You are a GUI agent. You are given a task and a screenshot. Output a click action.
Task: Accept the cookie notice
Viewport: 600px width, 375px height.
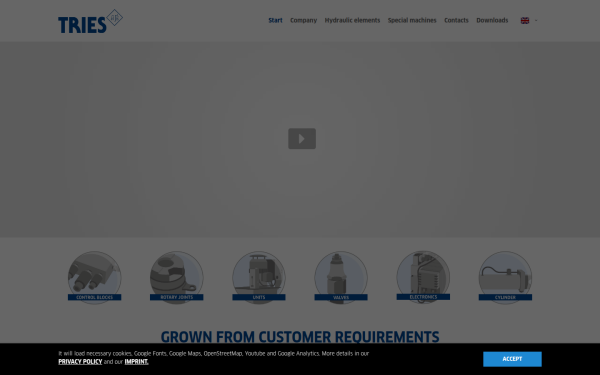[512, 359]
